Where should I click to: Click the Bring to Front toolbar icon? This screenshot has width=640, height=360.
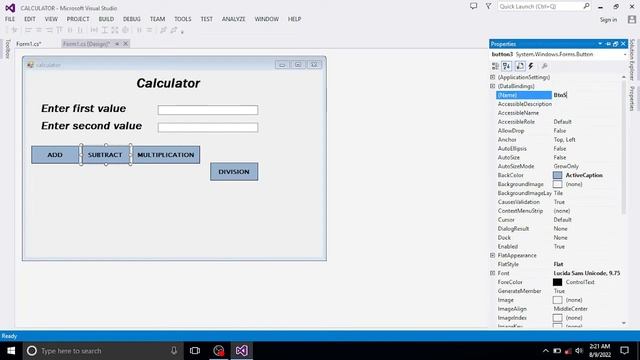coord(163,30)
